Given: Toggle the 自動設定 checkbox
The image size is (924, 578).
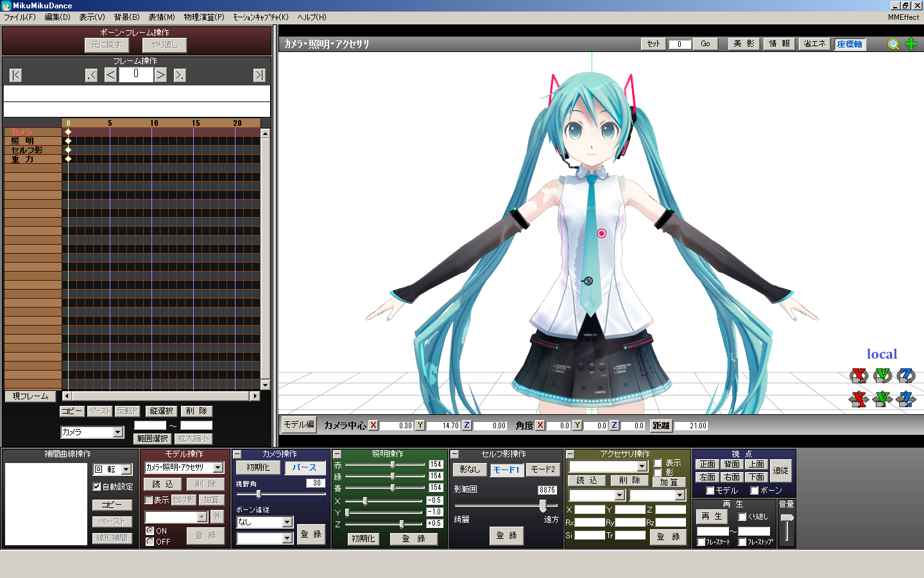Looking at the screenshot, I should [x=97, y=487].
